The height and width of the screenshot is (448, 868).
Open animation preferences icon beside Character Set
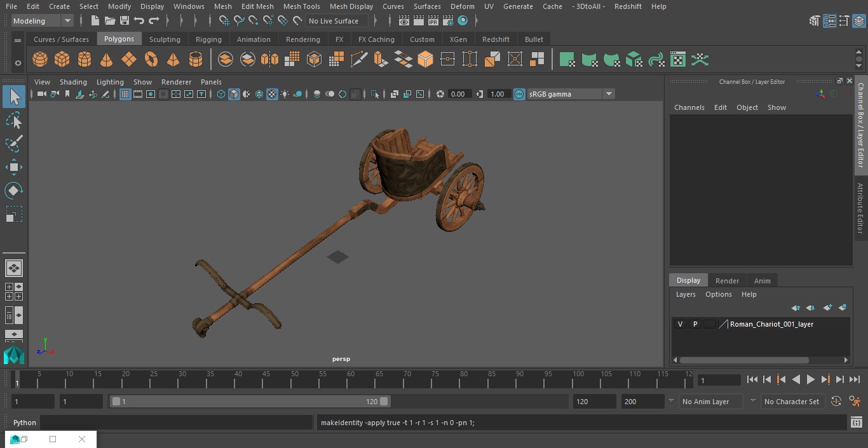click(855, 402)
